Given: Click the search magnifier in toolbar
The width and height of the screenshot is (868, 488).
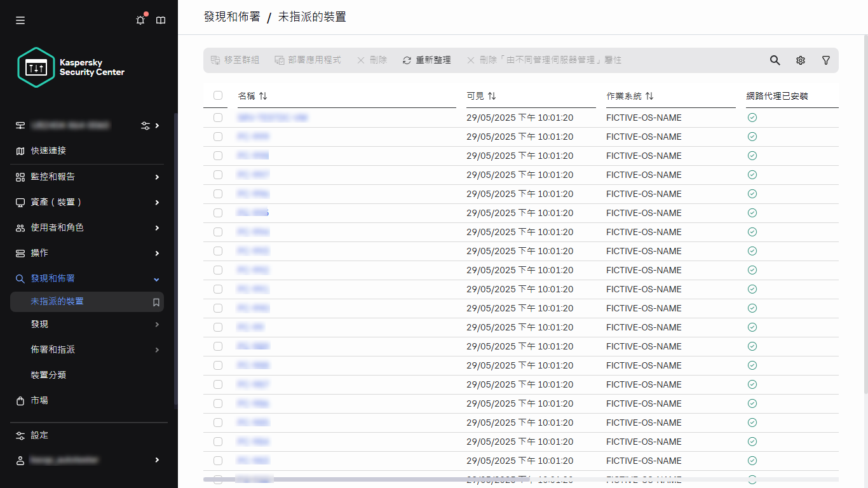Looking at the screenshot, I should point(775,60).
